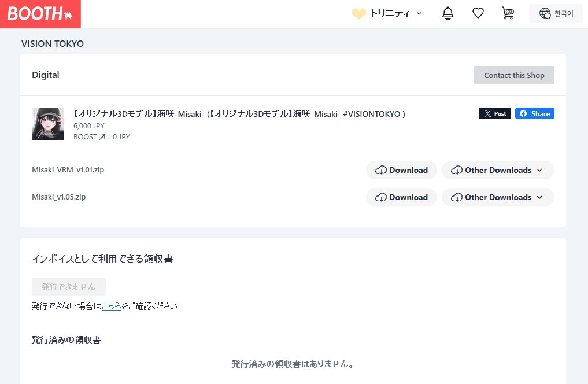Click the 発行済みの領収書 heading
588x384 pixels.
[66, 339]
